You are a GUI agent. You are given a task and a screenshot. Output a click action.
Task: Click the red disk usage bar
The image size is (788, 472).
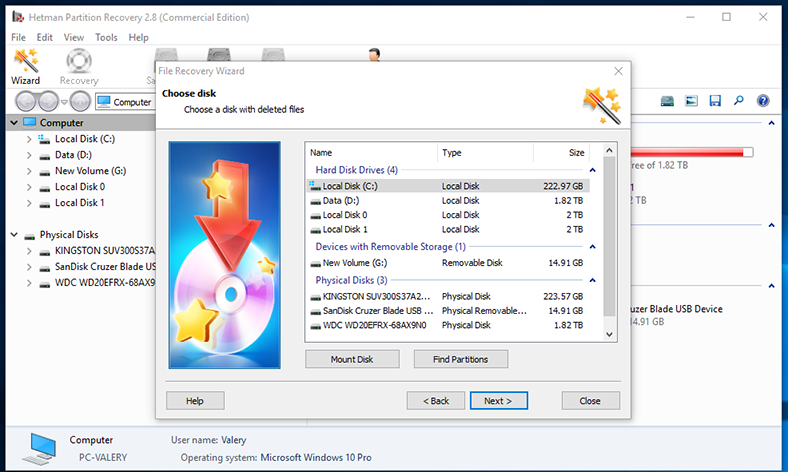pyautogui.click(x=692, y=152)
